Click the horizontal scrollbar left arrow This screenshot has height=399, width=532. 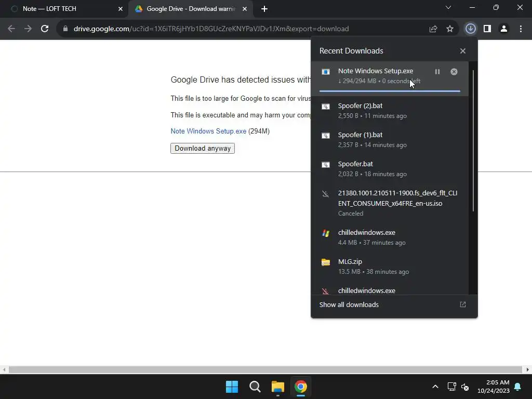(x=4, y=369)
